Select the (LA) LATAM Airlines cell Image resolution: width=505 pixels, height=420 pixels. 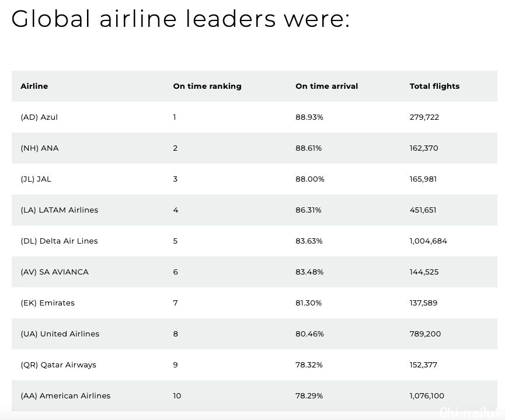point(60,210)
